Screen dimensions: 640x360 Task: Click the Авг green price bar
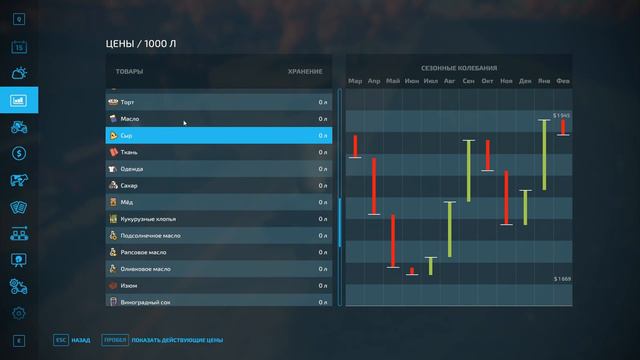pyautogui.click(x=450, y=229)
